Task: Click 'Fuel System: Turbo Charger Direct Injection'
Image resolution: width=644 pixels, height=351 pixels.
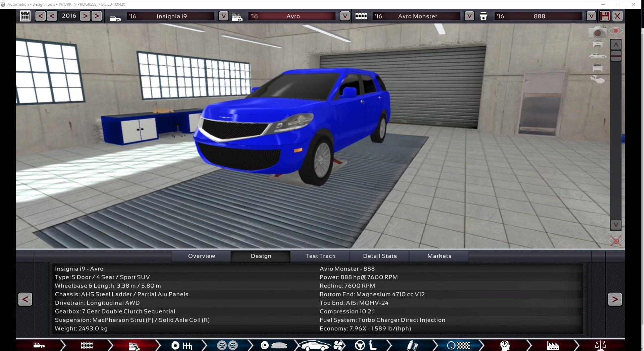Action: (x=382, y=320)
